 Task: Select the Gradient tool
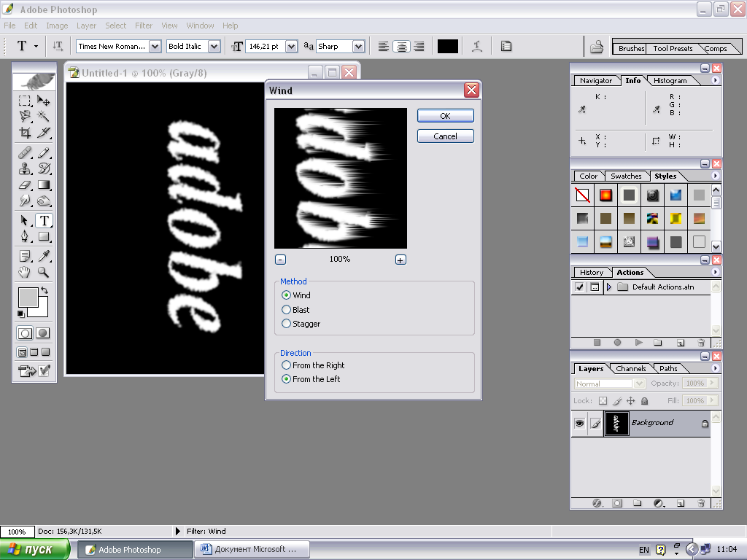(x=43, y=184)
